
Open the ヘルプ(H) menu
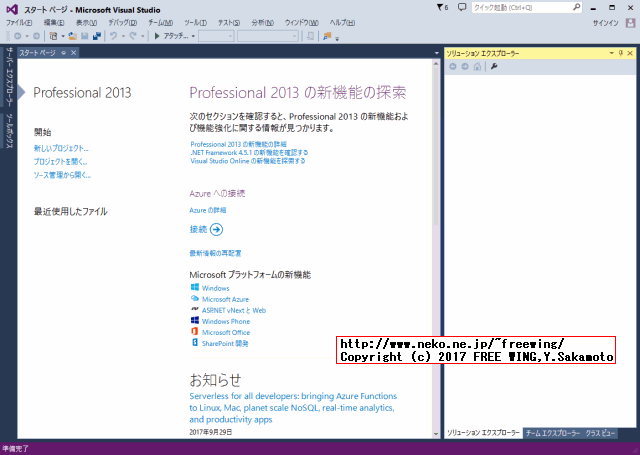(x=342, y=23)
